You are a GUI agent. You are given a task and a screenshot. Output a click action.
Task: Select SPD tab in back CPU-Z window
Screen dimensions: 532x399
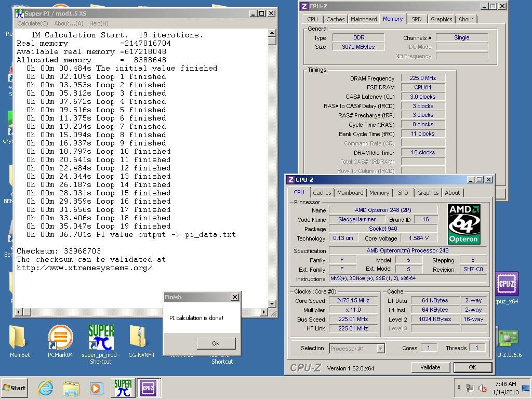pos(416,19)
